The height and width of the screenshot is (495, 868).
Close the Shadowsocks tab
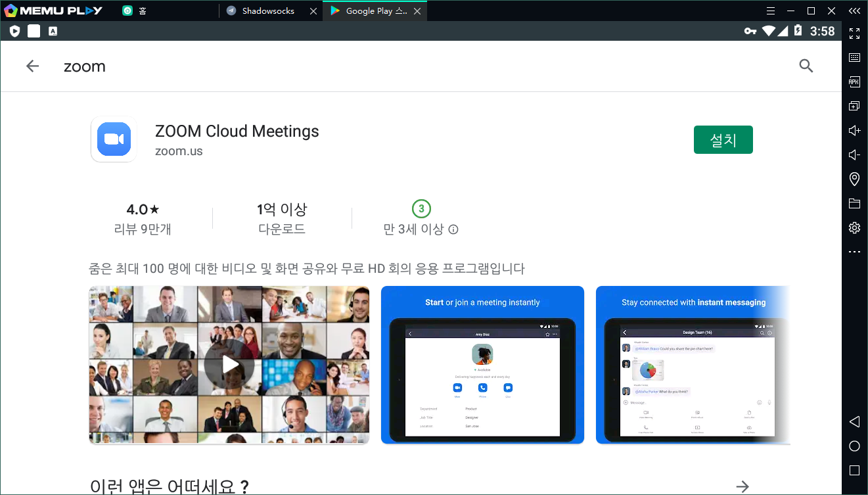coord(313,11)
